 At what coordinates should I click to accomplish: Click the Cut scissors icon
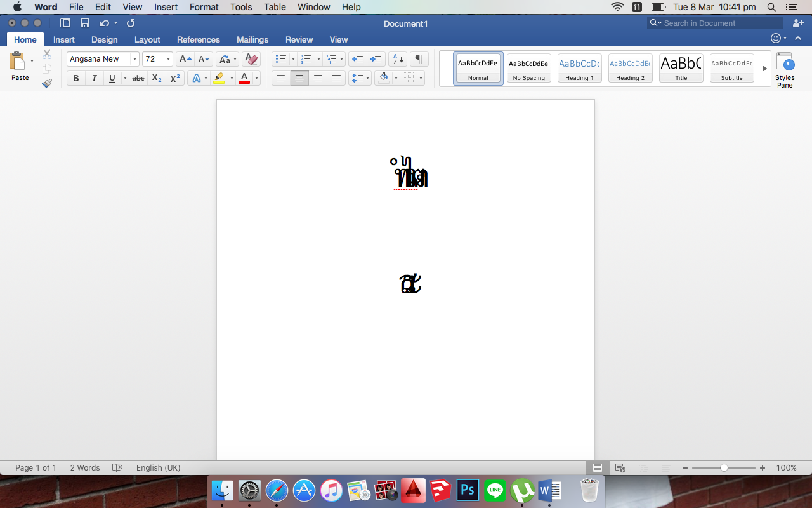click(47, 54)
